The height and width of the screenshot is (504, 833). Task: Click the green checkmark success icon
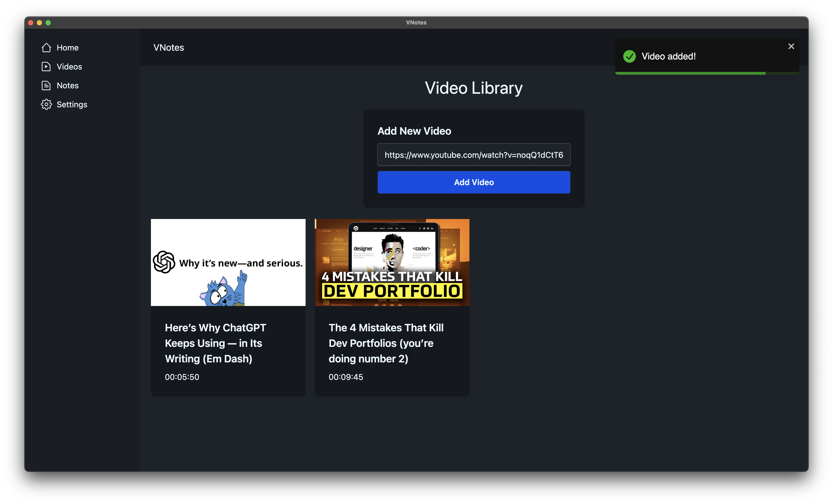pyautogui.click(x=629, y=56)
